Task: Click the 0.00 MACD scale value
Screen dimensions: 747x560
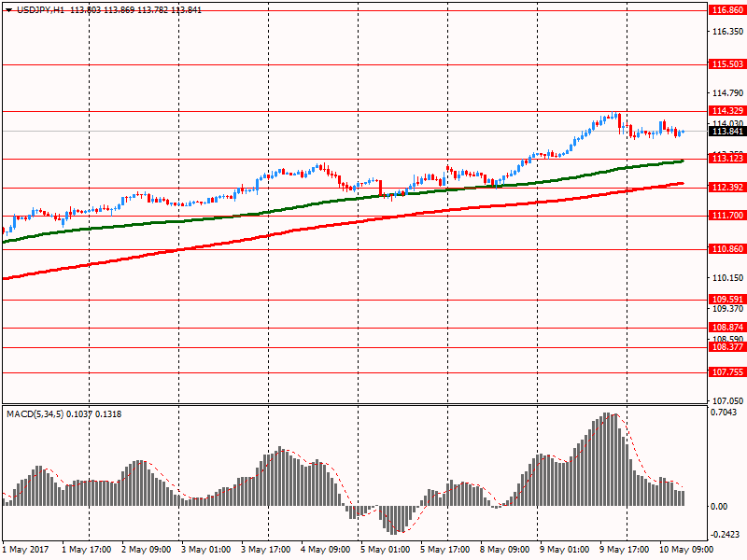Action: coord(719,507)
